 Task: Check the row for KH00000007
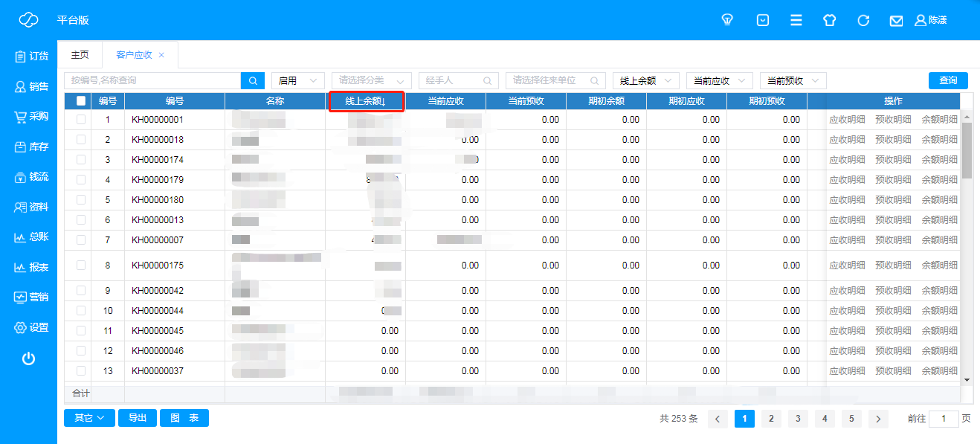click(81, 239)
